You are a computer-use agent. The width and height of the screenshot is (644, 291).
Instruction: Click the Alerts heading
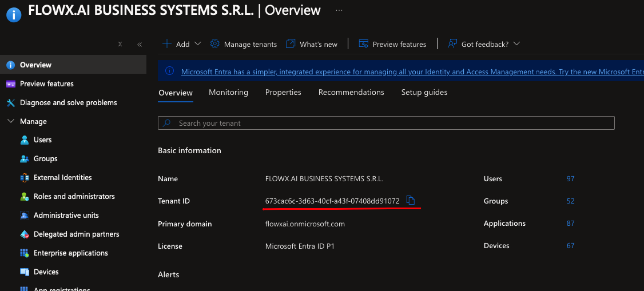point(168,274)
